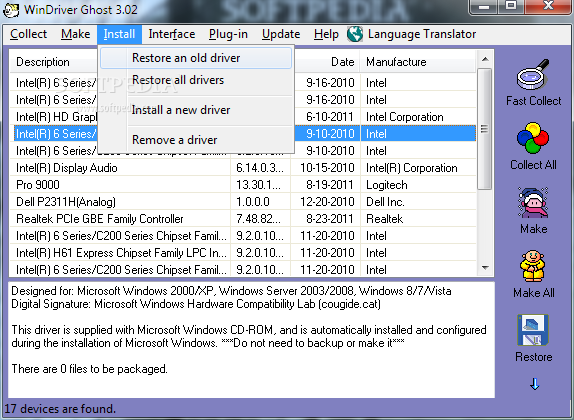Image resolution: width=574 pixels, height=420 pixels.
Task: Click the WinDriver Ghost title bar icon
Action: click(11, 10)
